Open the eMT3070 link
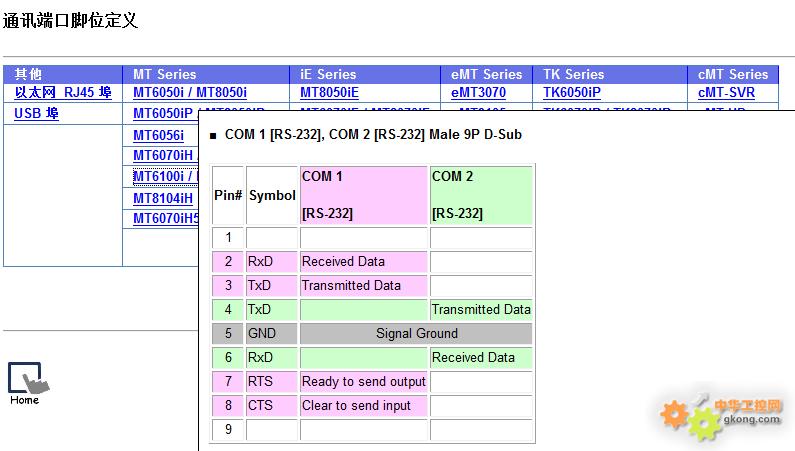The width and height of the screenshot is (795, 451). pos(478,93)
